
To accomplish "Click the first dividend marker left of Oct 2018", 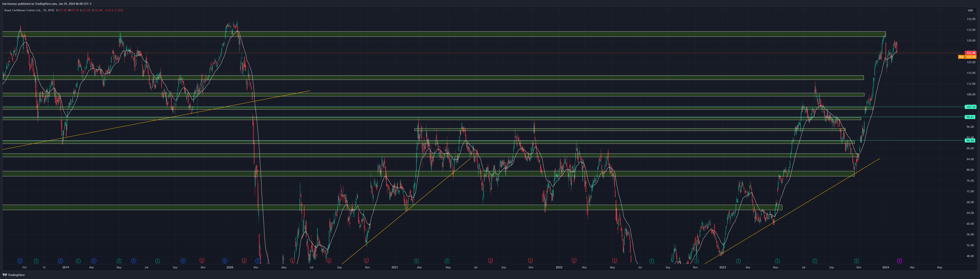I will pos(20,261).
